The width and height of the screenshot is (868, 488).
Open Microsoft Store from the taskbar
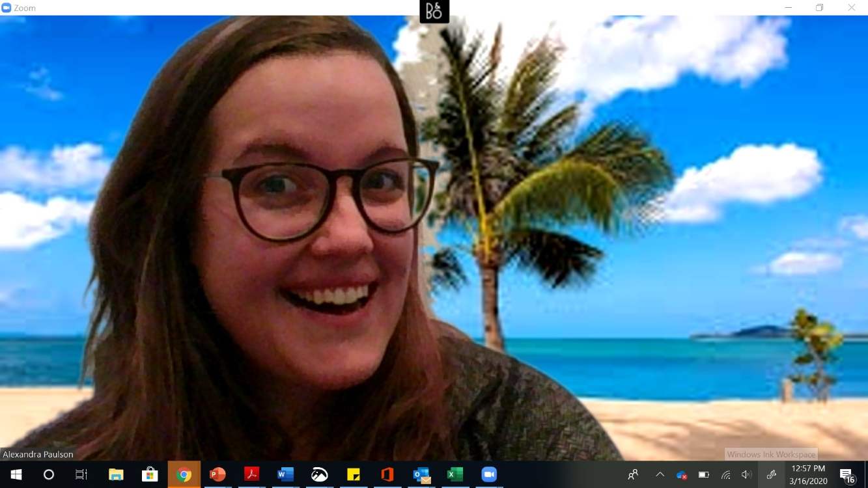pyautogui.click(x=150, y=474)
